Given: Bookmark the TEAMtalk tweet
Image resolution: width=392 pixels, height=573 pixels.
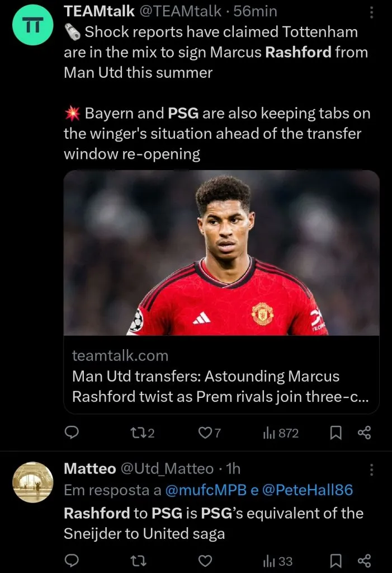Looking at the screenshot, I should pyautogui.click(x=336, y=433).
